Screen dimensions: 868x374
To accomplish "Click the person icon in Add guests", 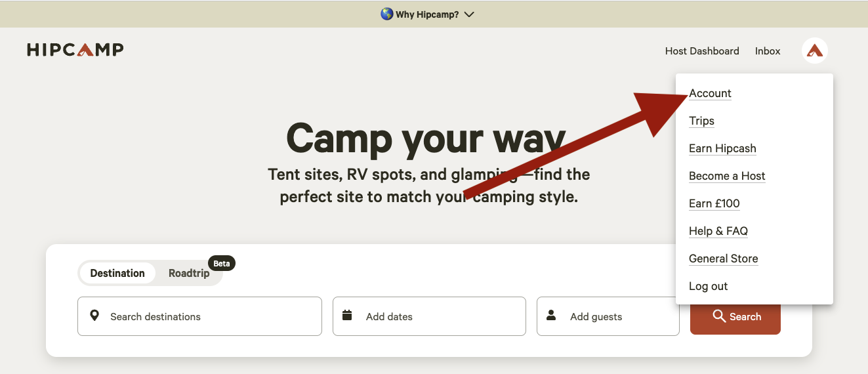I will pos(551,316).
